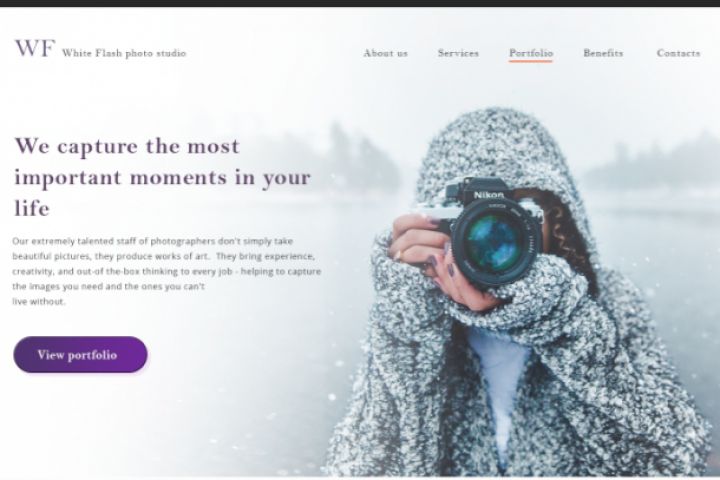Click the "live without." text line
This screenshot has width=720, height=480.
click(x=39, y=302)
